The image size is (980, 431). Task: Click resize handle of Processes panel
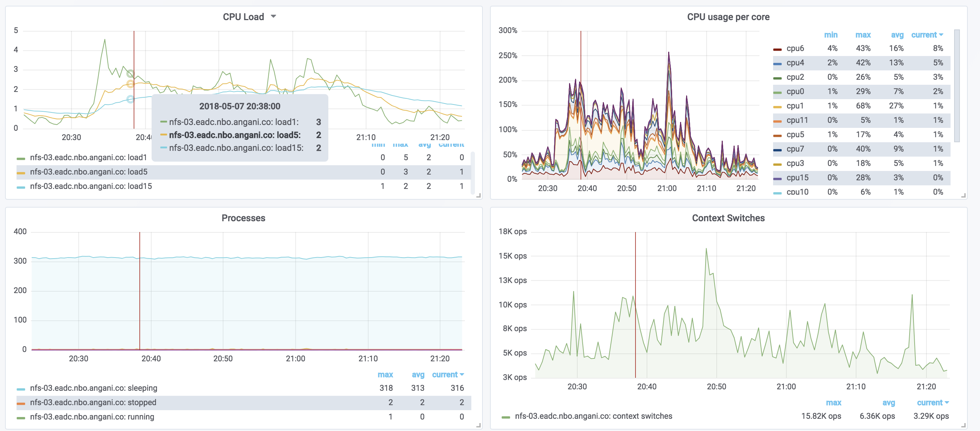click(479, 425)
